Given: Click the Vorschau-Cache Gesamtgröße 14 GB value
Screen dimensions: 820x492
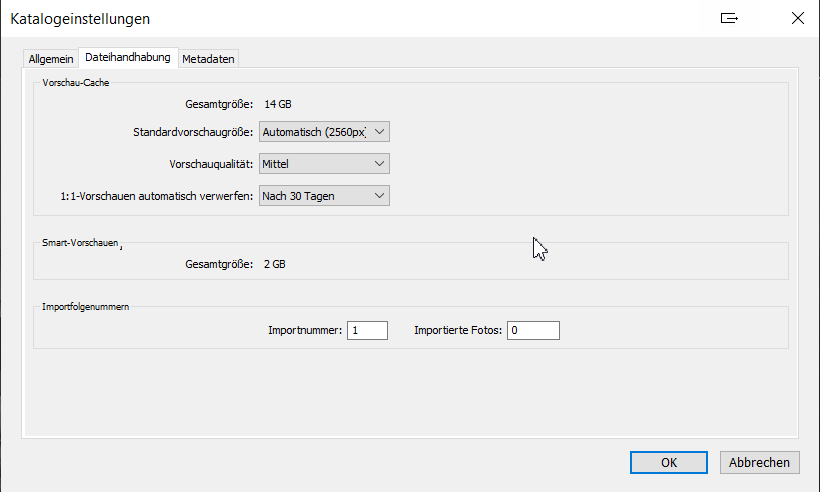Looking at the screenshot, I should [278, 104].
